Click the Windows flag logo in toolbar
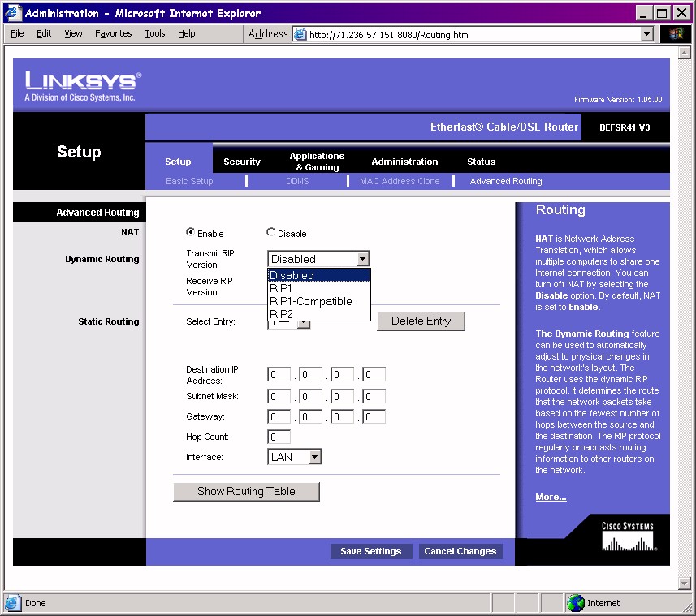Image resolution: width=696 pixels, height=616 pixels. pyautogui.click(x=676, y=34)
